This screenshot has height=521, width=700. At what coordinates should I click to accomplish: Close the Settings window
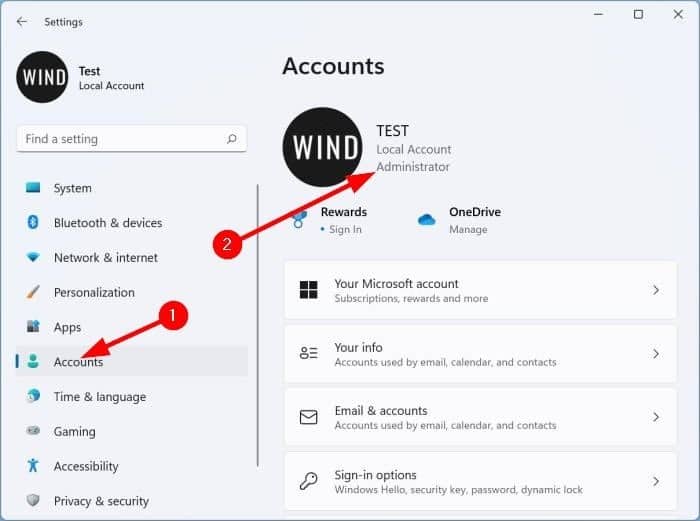tap(678, 14)
